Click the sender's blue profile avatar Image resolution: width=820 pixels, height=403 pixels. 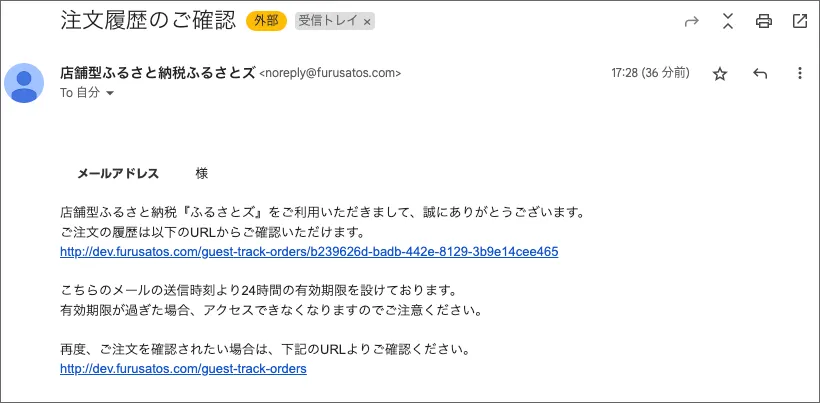click(24, 83)
